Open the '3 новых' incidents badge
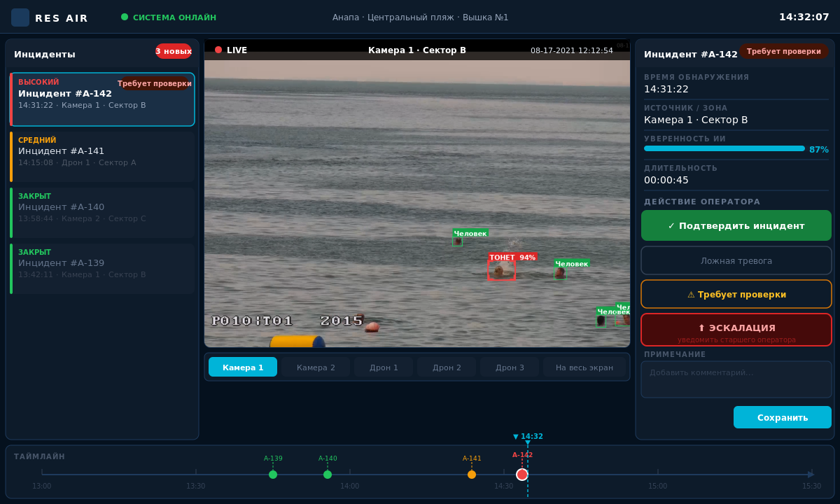This screenshot has width=840, height=504. coord(173,51)
